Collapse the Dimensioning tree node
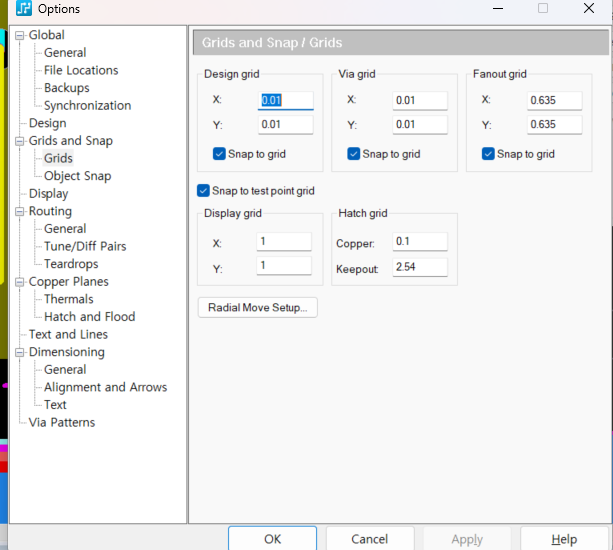Image resolution: width=613 pixels, height=550 pixels. point(21,352)
